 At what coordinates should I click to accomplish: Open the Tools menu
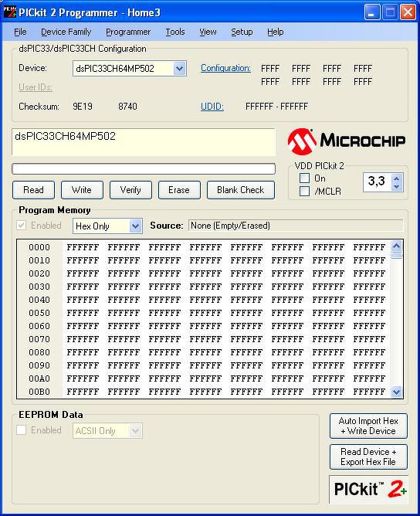coord(175,32)
